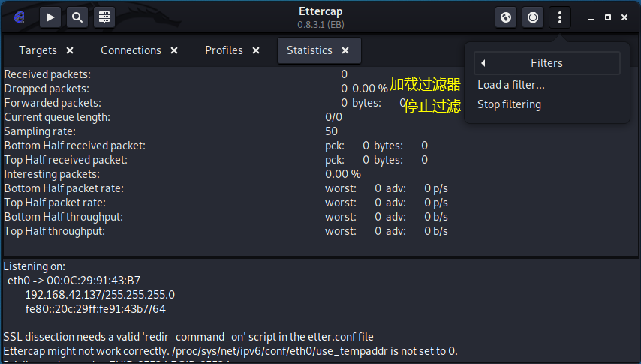Scan for hosts via magnifier icon
This screenshot has height=364, width=641.
tap(77, 17)
